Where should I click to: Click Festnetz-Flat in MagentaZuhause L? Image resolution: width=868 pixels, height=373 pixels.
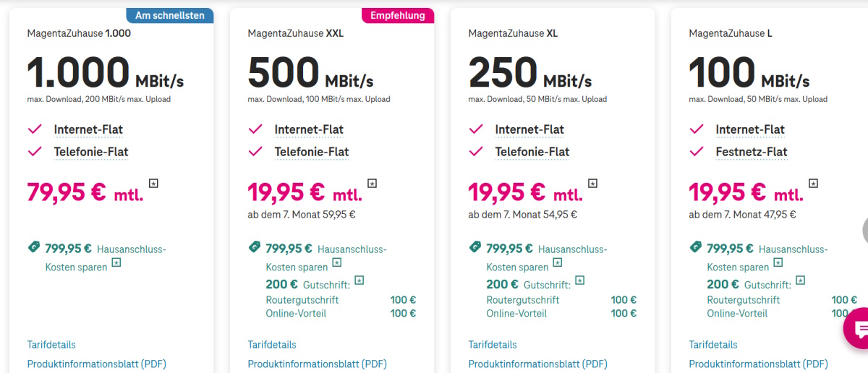coord(752,152)
